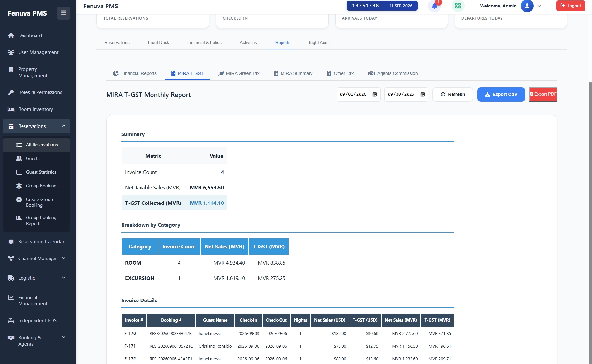The height and width of the screenshot is (364, 592).
Task: Click invoice number F-171
Action: 130,346
